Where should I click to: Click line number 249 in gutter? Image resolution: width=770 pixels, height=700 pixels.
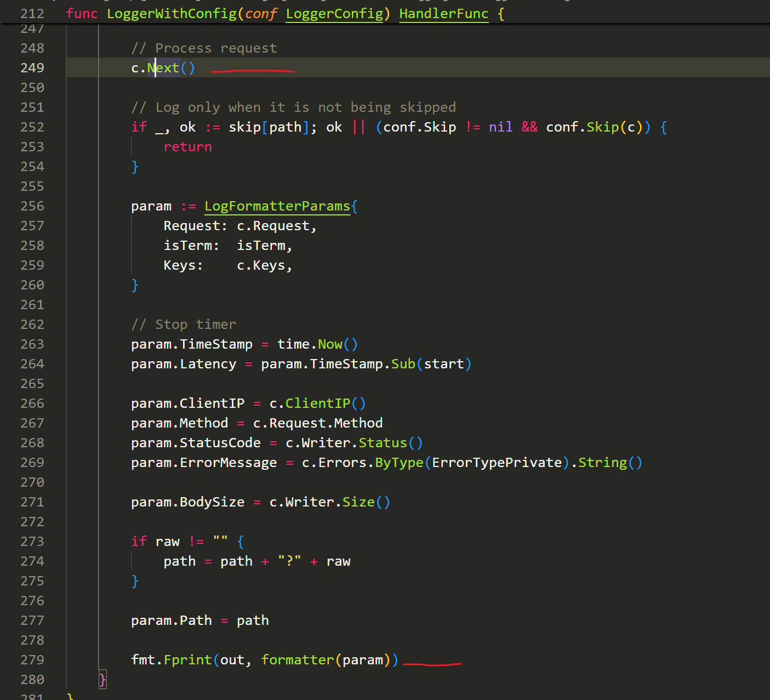32,68
